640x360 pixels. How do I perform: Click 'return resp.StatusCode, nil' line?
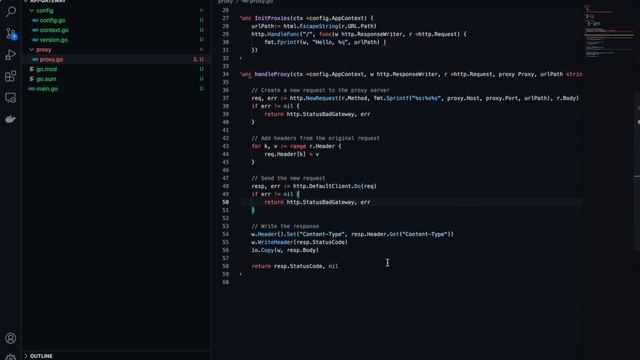295,266
